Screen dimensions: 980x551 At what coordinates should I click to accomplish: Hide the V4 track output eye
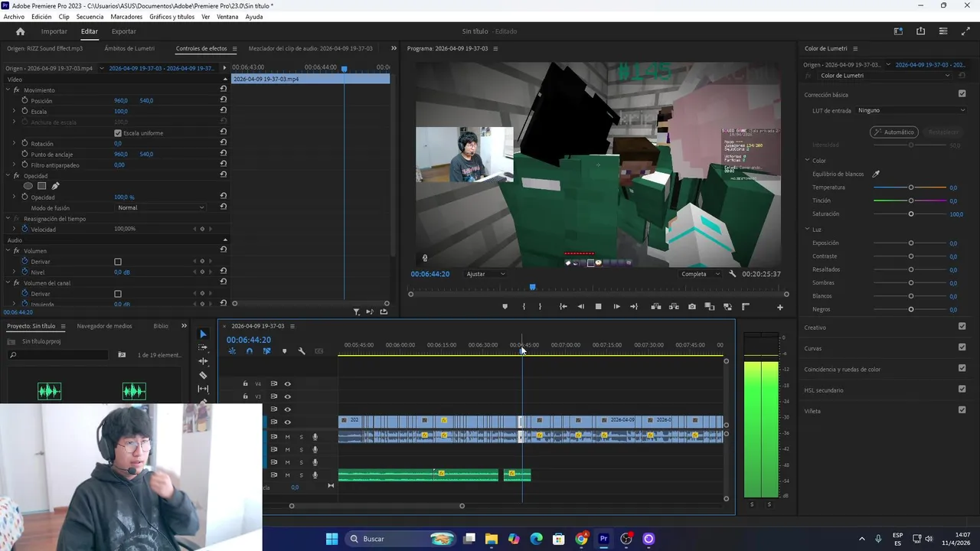click(x=288, y=384)
